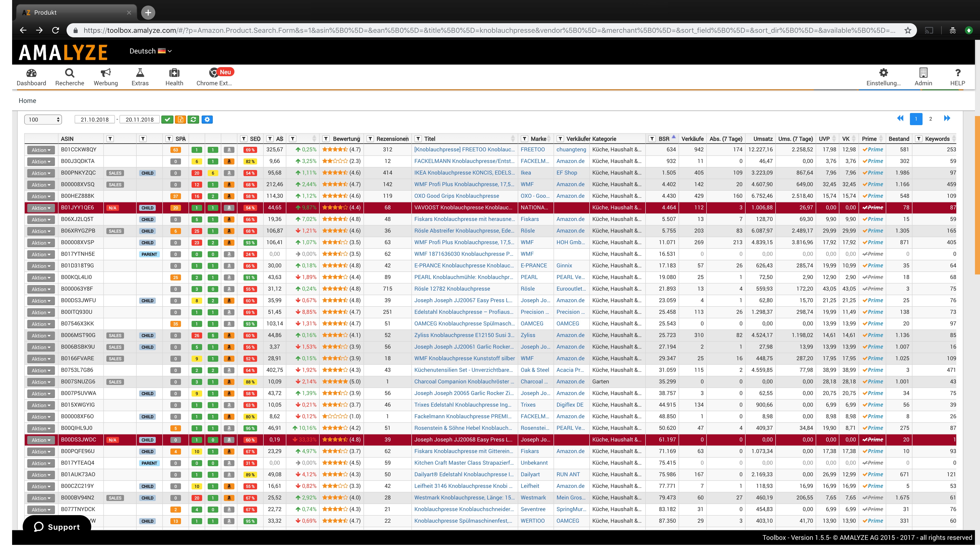This screenshot has width=980, height=559.
Task: Open filter icon for the Bewertung column
Action: (326, 138)
